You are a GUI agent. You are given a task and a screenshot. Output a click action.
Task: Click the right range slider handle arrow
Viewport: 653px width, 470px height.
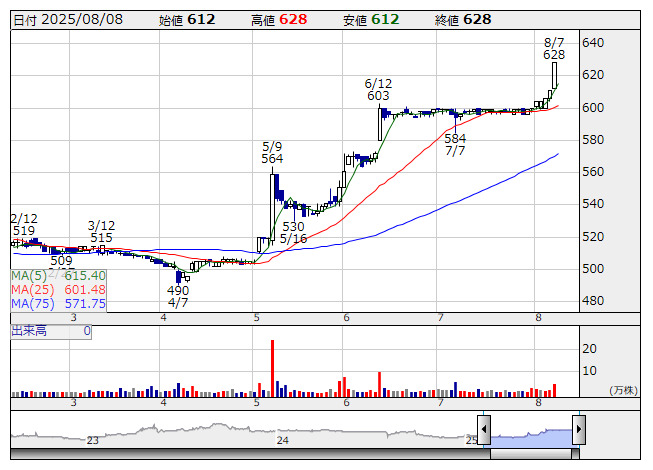579,429
